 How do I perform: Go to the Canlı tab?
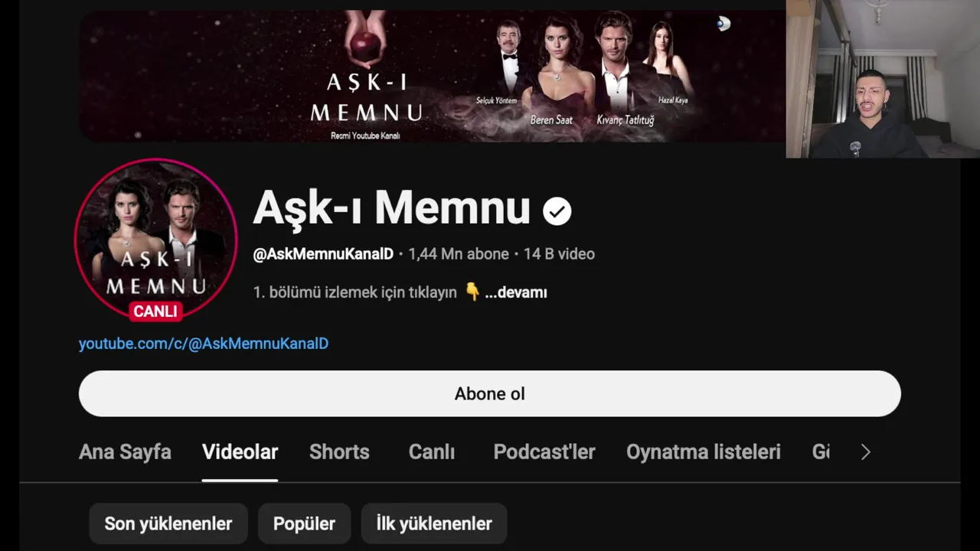432,452
